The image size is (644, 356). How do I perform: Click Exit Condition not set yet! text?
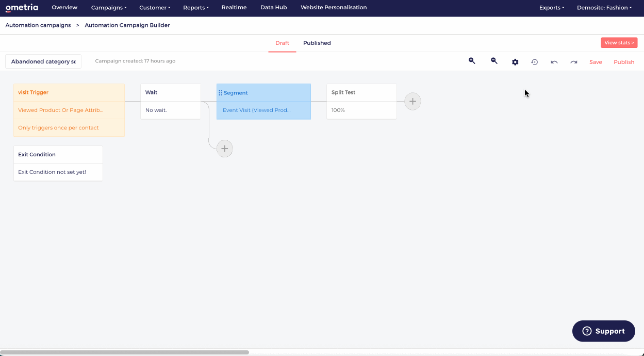pos(52,172)
